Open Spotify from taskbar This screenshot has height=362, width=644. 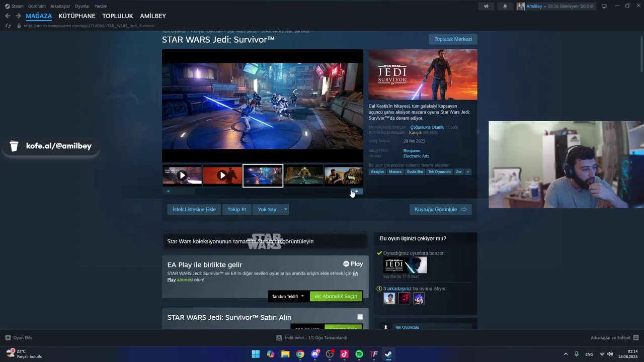pyautogui.click(x=359, y=354)
